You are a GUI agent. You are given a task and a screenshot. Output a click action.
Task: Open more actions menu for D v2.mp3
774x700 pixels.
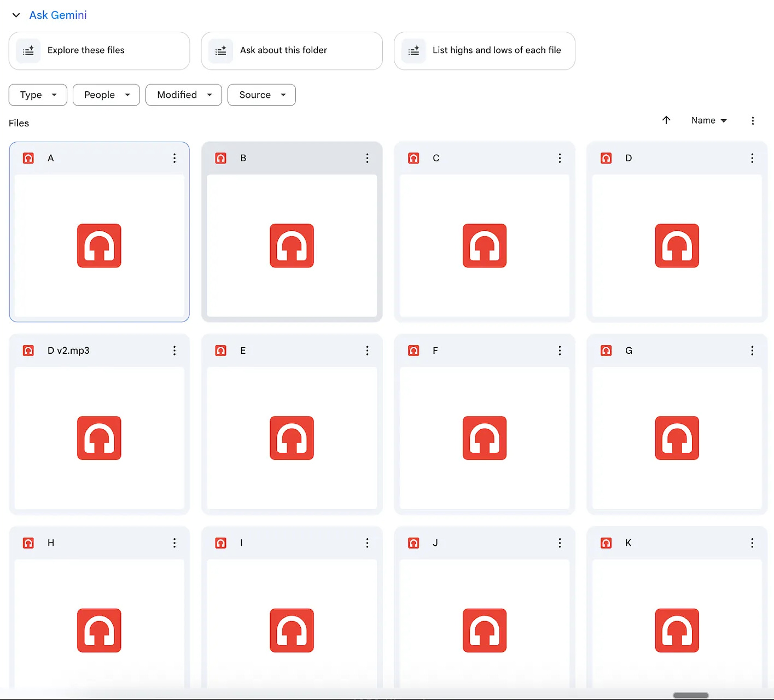pos(174,351)
